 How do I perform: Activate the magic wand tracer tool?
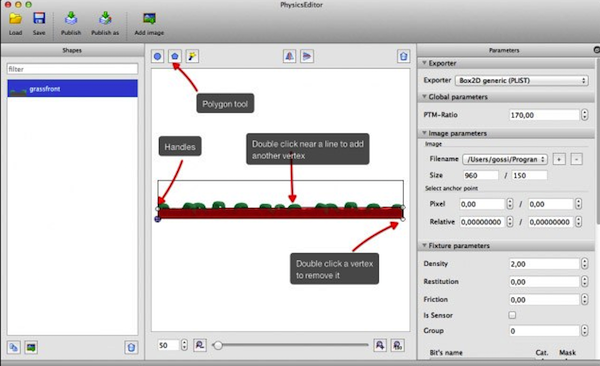(x=192, y=57)
